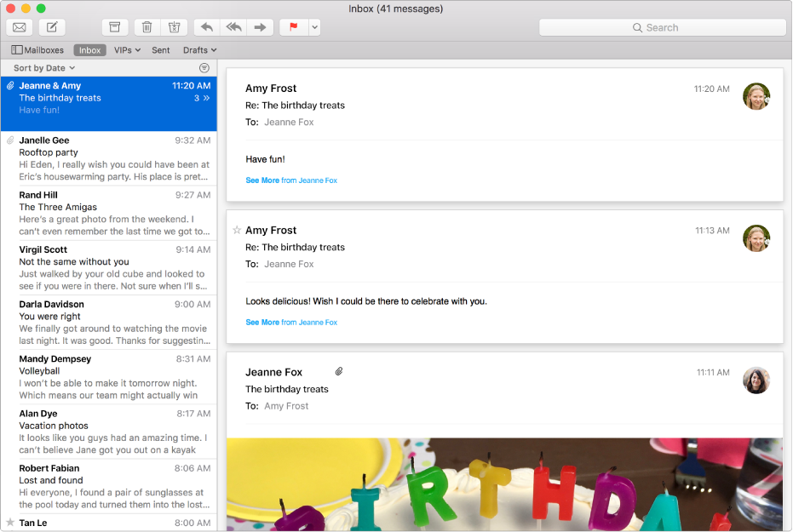
Task: Click the birthday cake photo attachment
Action: coord(505,484)
